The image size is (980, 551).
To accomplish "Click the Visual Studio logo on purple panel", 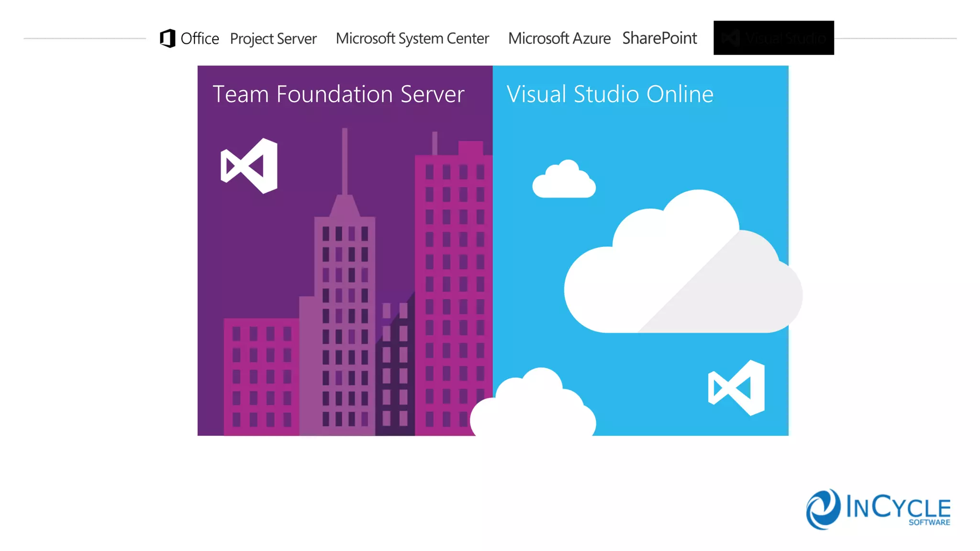I will click(x=249, y=166).
